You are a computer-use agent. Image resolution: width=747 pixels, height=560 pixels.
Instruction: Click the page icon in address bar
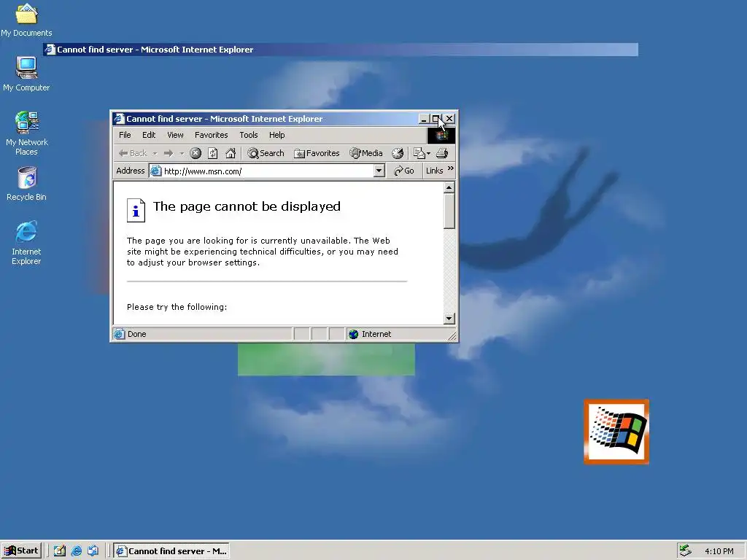tap(156, 171)
